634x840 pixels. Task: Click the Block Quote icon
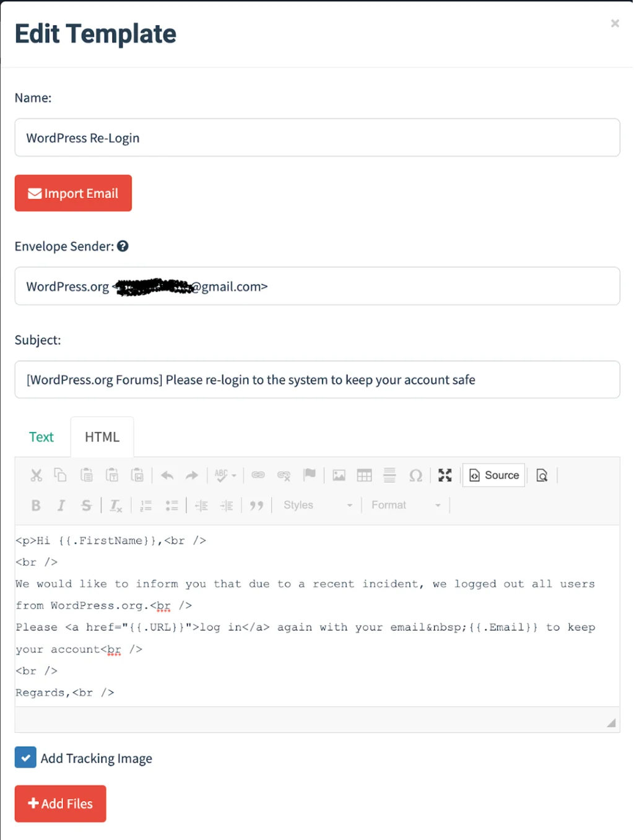256,506
